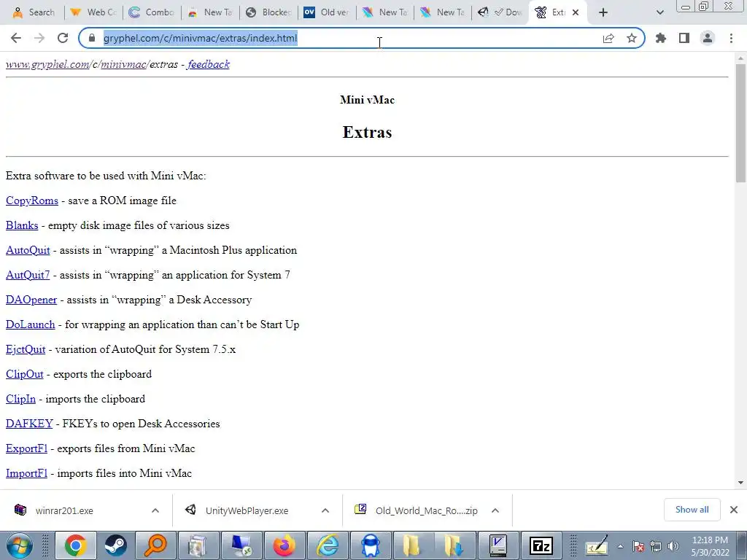View site information via padlock icon
Image resolution: width=747 pixels, height=560 pixels.
tap(92, 38)
